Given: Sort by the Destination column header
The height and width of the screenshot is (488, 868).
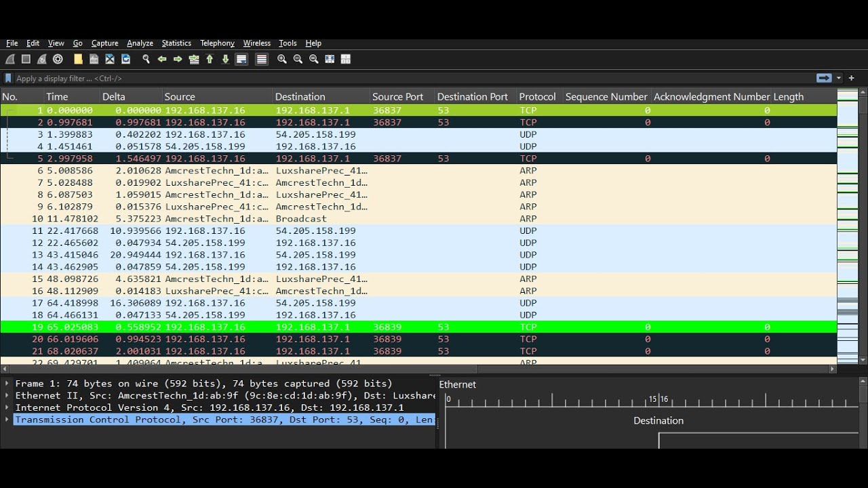Looking at the screenshot, I should pyautogui.click(x=321, y=97).
